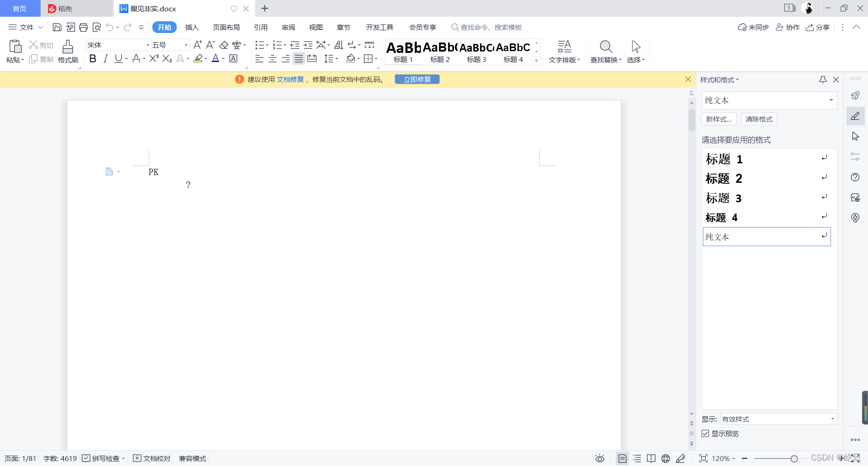Image resolution: width=868 pixels, height=466 pixels.
Task: Switch to the 视图 tab
Action: pyautogui.click(x=316, y=27)
